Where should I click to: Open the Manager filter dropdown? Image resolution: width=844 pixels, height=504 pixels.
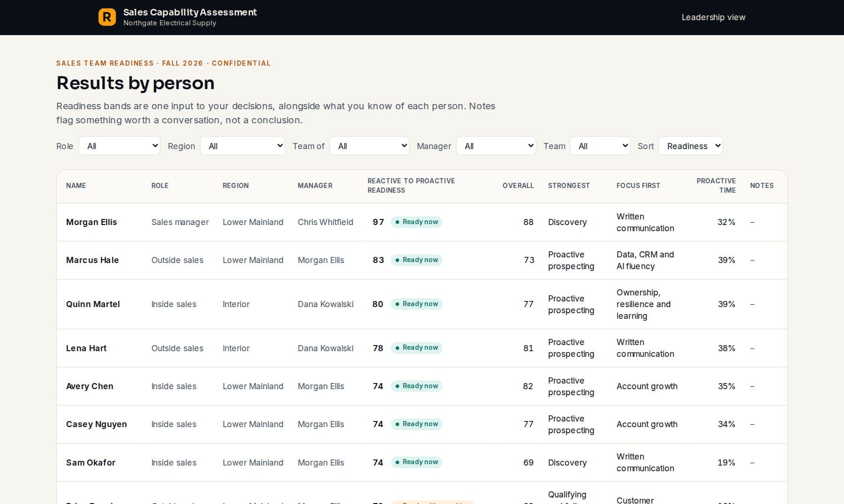[496, 146]
